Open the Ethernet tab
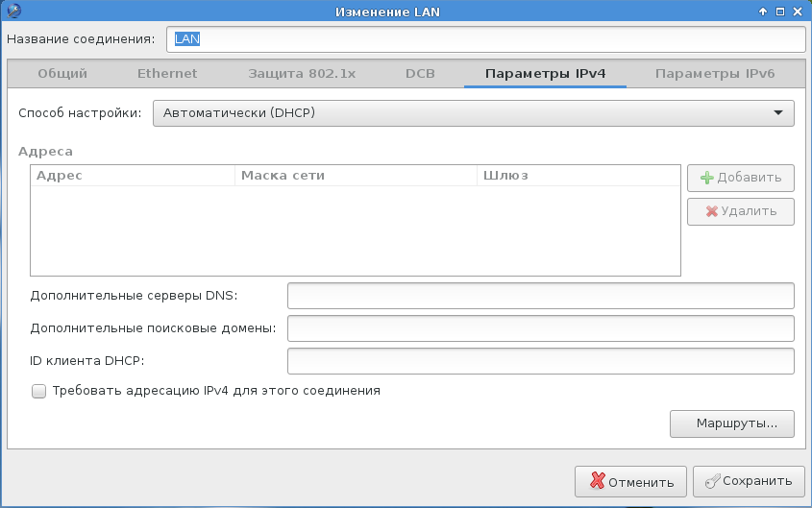 tap(167, 74)
